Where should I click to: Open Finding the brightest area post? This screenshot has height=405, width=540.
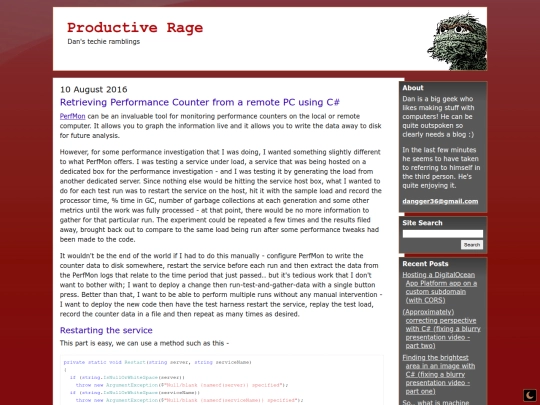(439, 374)
